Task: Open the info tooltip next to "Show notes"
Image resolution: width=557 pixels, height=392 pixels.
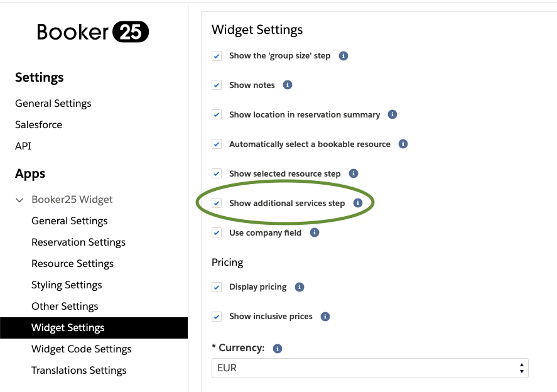Action: point(288,85)
